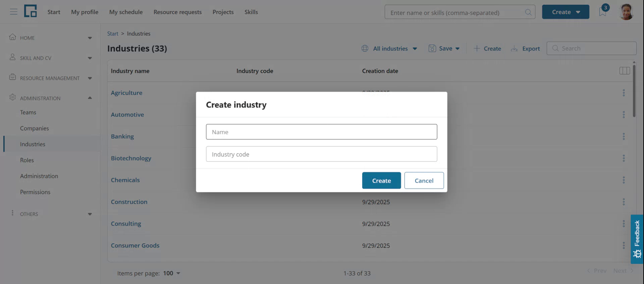Go to My profile tab
This screenshot has height=284, width=644.
pos(85,12)
